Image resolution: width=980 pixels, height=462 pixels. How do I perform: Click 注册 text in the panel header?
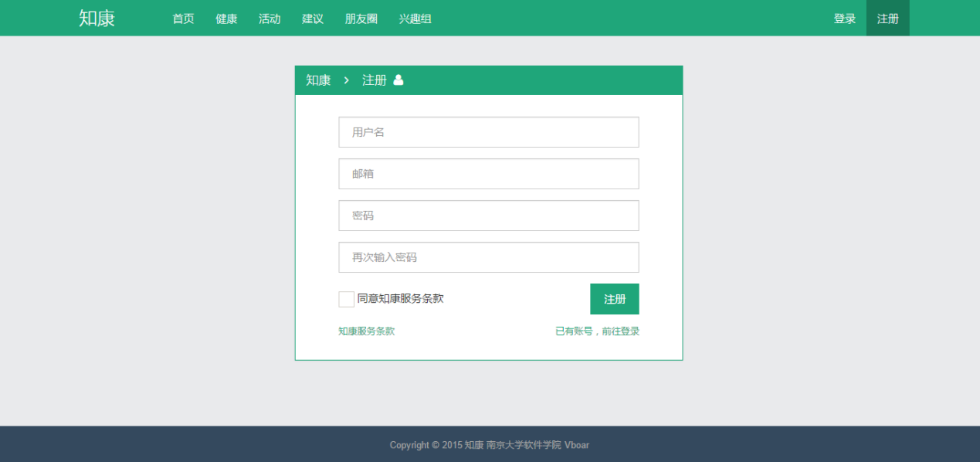click(375, 80)
